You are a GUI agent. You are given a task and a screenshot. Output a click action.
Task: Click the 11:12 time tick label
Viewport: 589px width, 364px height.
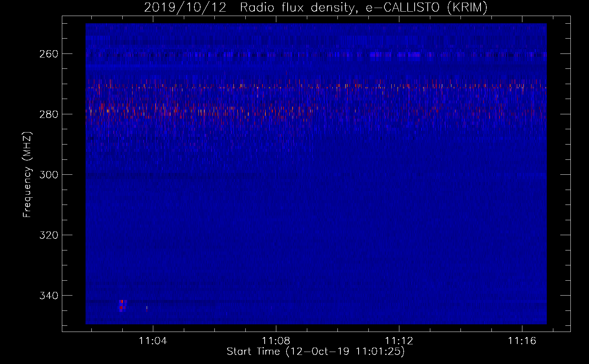pyautogui.click(x=399, y=341)
